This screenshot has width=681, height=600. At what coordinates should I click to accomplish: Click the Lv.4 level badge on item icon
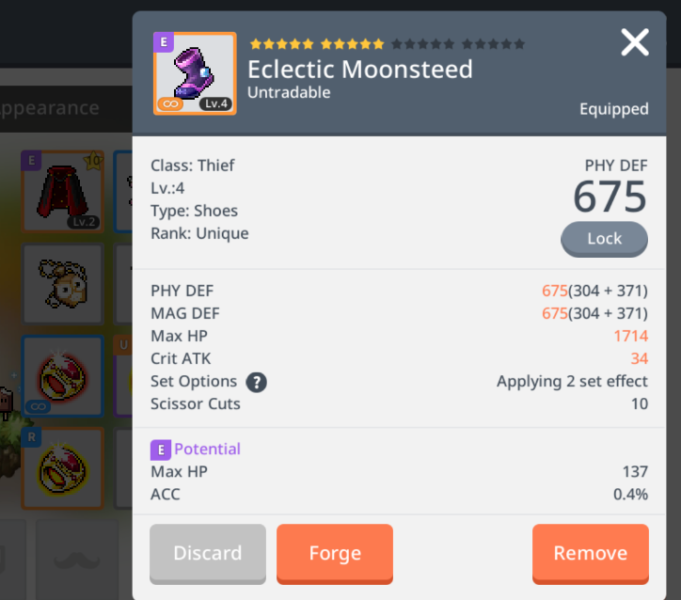[x=216, y=103]
